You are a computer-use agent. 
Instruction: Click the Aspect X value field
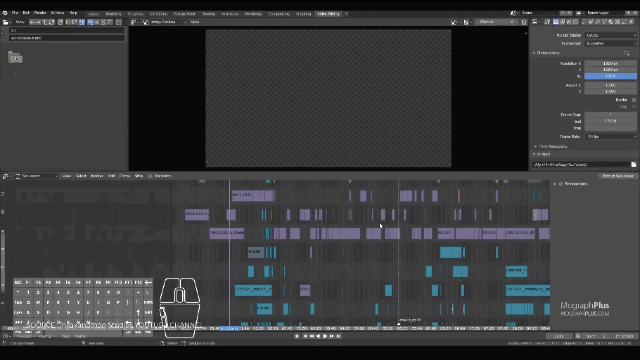pos(611,85)
